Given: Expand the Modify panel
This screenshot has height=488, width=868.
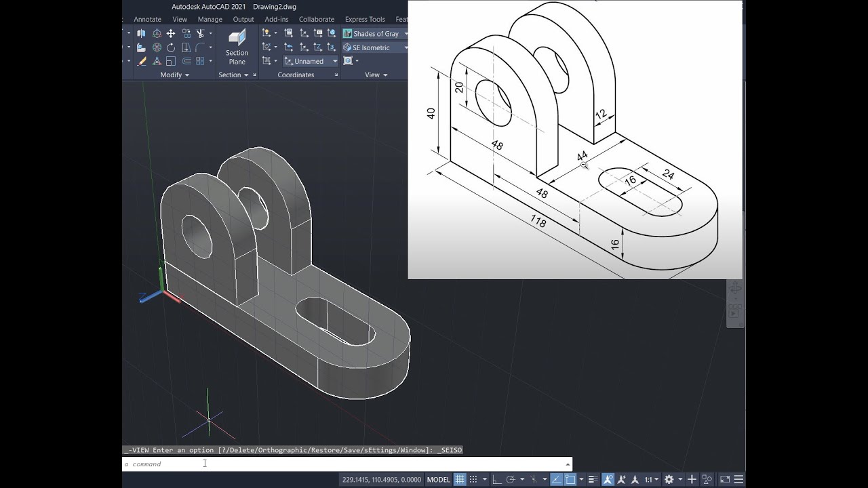Looking at the screenshot, I should 186,75.
